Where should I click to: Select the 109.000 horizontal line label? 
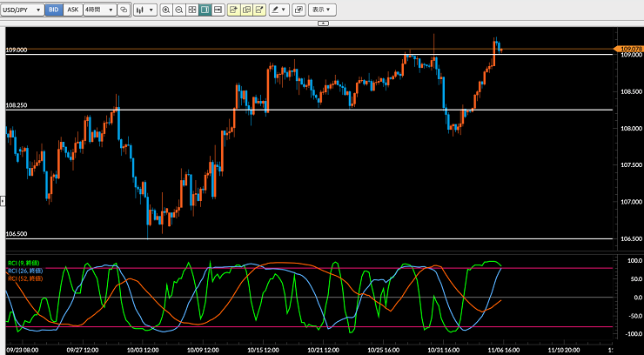pos(17,50)
